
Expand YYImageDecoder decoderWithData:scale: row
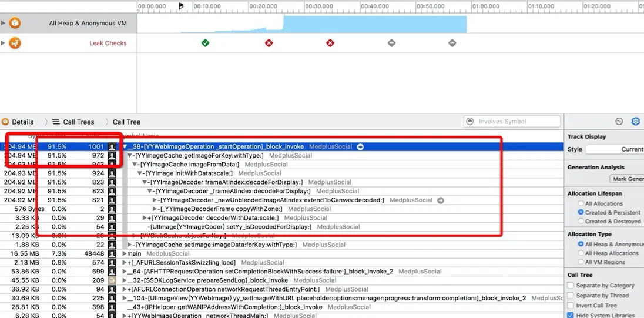point(145,217)
